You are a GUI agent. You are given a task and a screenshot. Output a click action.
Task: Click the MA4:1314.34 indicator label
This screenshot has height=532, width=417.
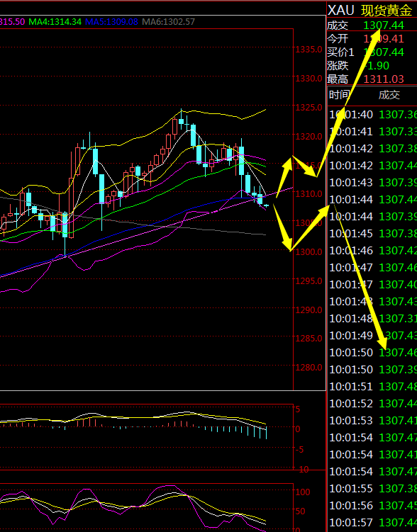coord(55,22)
